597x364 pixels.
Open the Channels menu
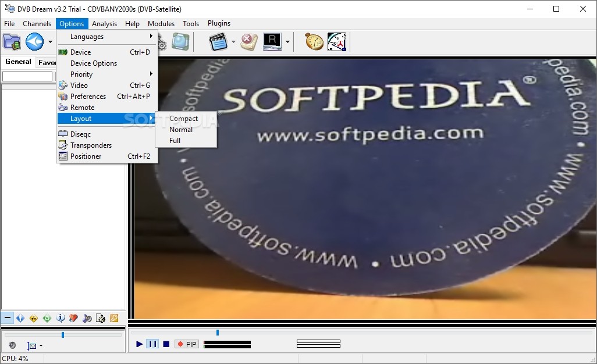pyautogui.click(x=37, y=24)
